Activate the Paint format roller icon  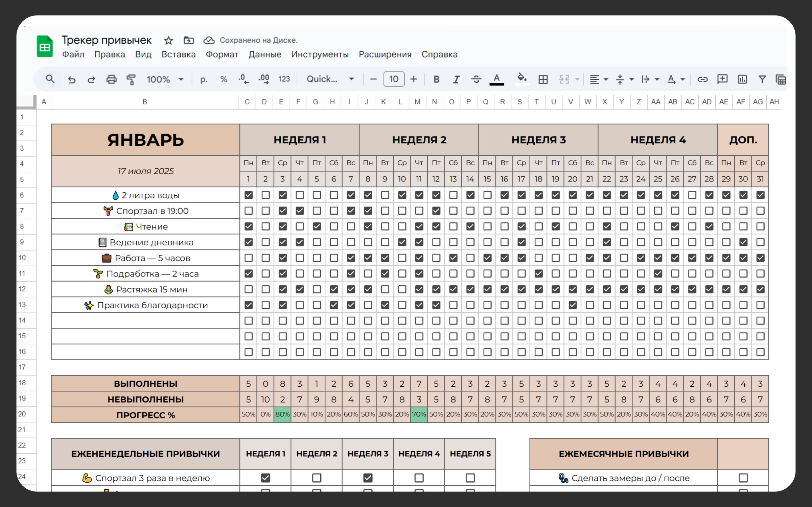[x=131, y=79]
